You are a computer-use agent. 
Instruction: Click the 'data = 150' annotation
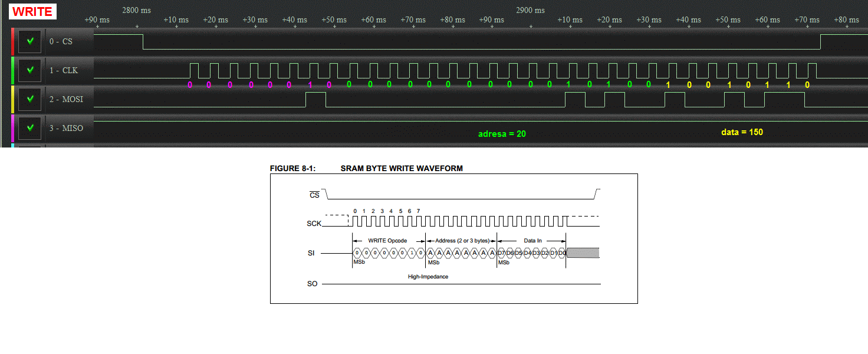click(742, 132)
